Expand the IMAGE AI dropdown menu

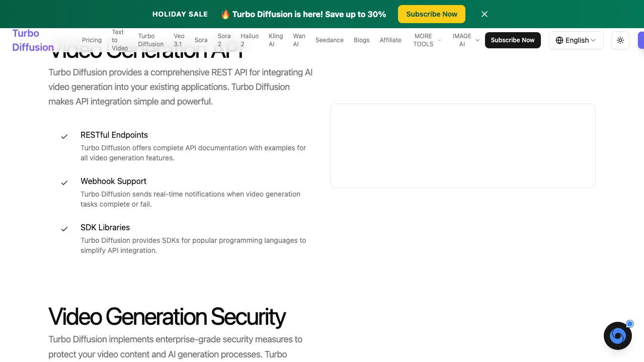coord(465,40)
